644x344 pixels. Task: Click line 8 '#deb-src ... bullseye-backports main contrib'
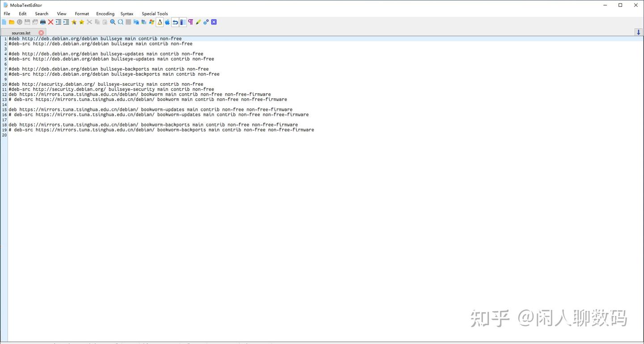point(114,74)
